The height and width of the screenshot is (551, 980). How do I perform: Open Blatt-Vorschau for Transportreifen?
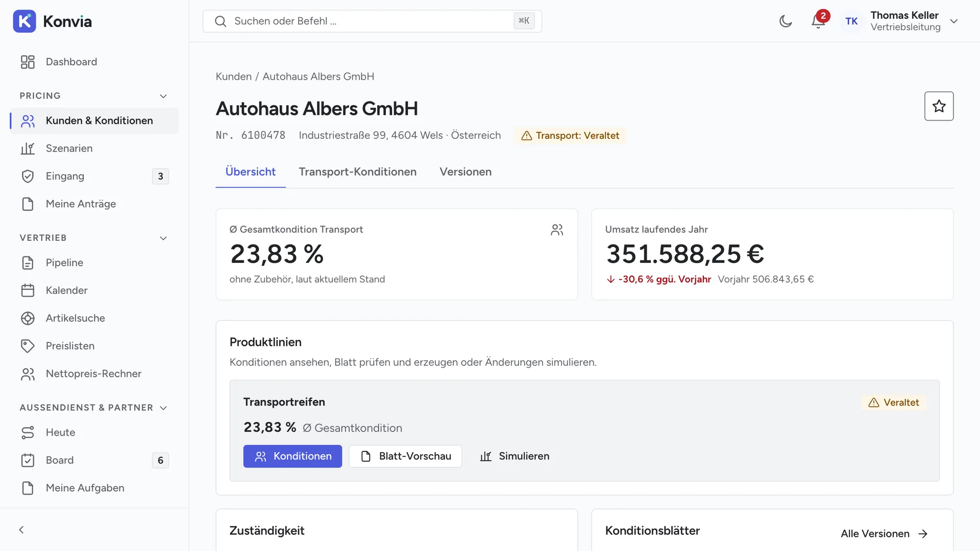tap(405, 456)
